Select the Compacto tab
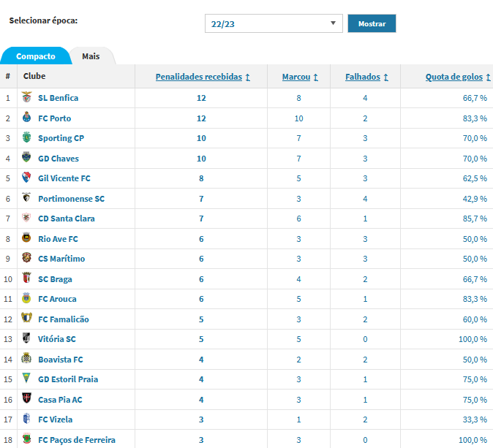Viewport: 493px width, 448px height. coord(36,56)
